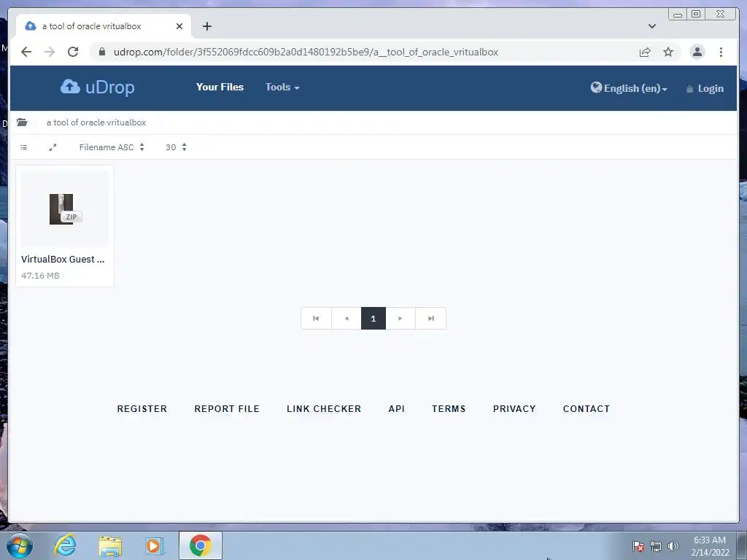Go to previous page in pagination

347,319
